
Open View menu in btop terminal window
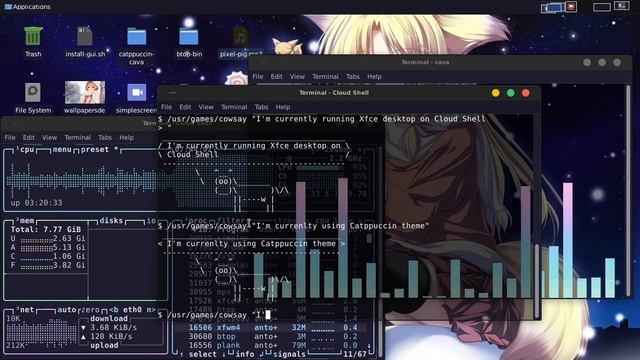point(49,138)
